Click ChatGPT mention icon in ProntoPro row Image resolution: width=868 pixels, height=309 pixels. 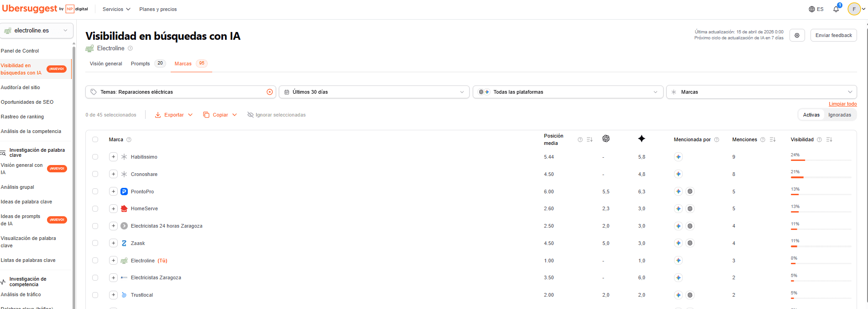coord(690,192)
